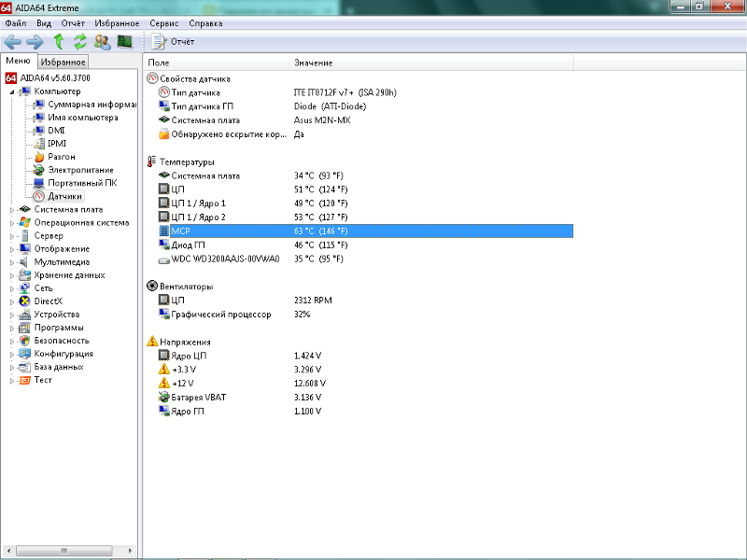
Task: Open the system monitor graph icon
Action: click(x=124, y=42)
